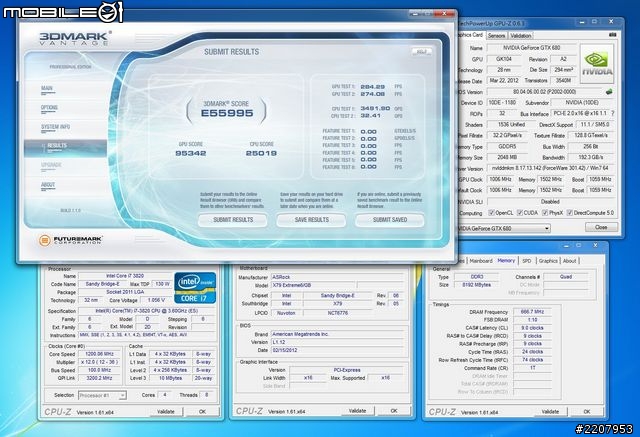Click the Intel Core i7 logo badge
Screen dimensions: 640x437
(x=195, y=288)
